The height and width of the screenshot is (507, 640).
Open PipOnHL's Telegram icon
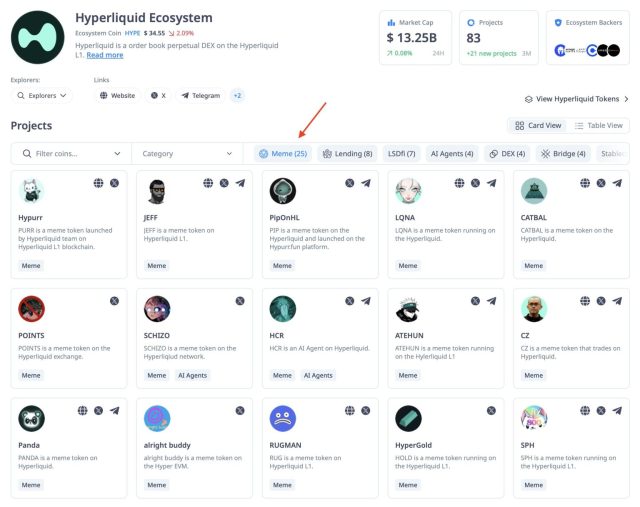click(x=366, y=183)
